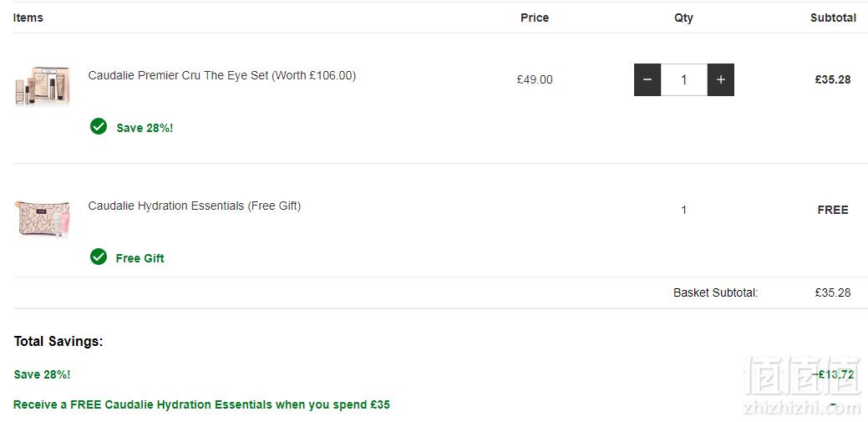The width and height of the screenshot is (868, 422).
Task: Click Caudalie Hydration Essentials (Free Gift) title
Action: click(195, 206)
